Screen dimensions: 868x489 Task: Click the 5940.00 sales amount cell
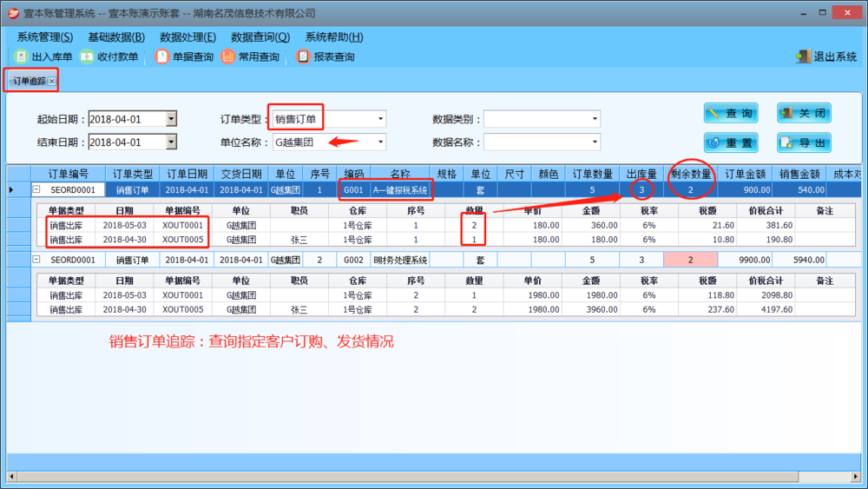point(799,260)
